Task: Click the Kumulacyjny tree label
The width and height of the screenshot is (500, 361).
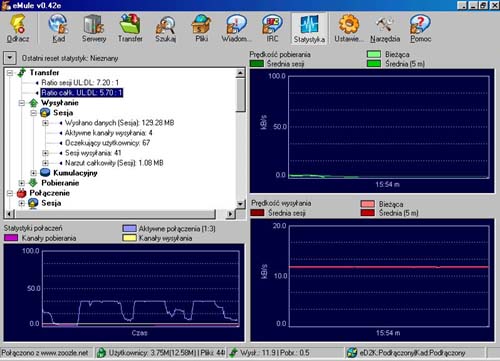Action: [x=75, y=173]
